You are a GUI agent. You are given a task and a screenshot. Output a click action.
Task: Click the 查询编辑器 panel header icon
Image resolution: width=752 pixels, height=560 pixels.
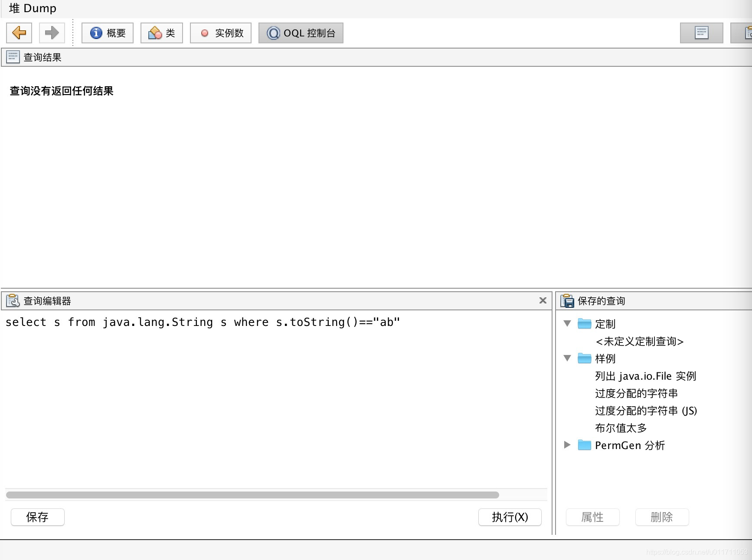point(13,301)
